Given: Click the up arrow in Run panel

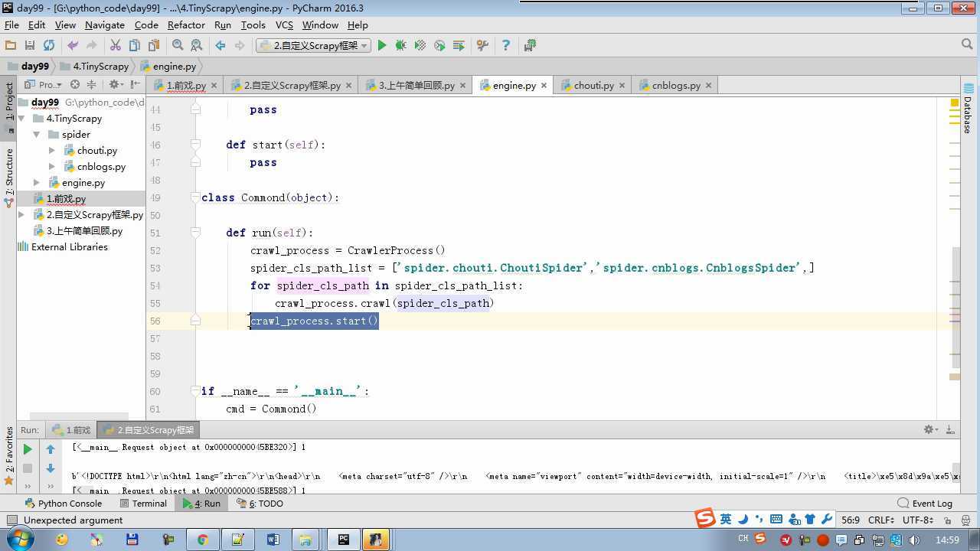Looking at the screenshot, I should point(51,449).
